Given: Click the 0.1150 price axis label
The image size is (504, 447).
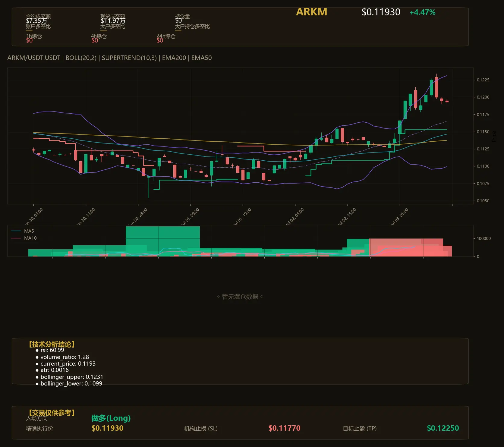Looking at the screenshot, I should pyautogui.click(x=483, y=132).
